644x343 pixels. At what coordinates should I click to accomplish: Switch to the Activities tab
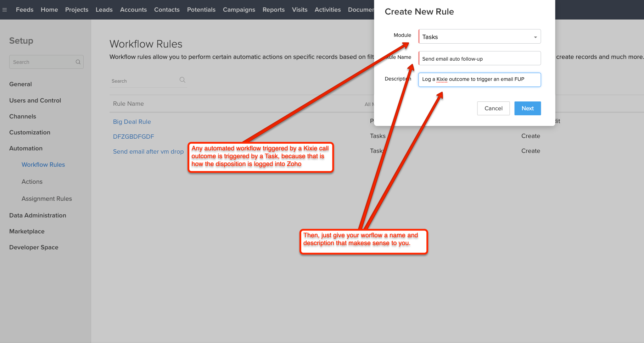point(328,10)
